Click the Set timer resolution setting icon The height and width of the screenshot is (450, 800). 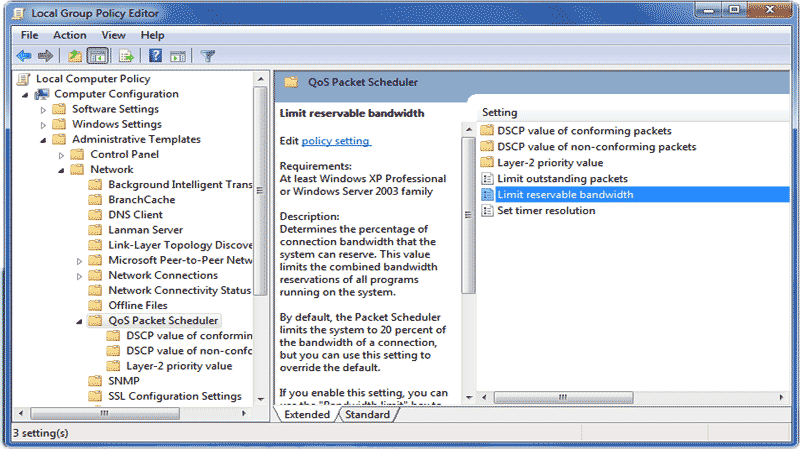(487, 211)
